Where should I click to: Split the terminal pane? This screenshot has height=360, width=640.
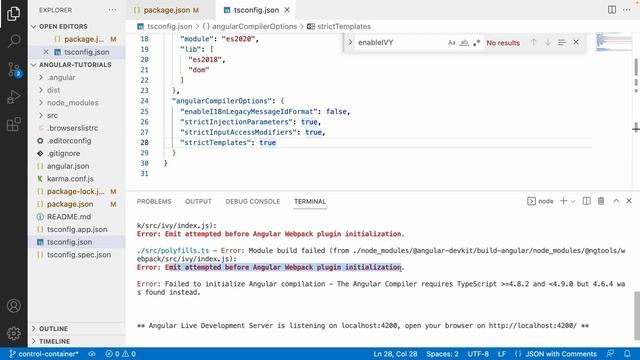click(x=587, y=201)
